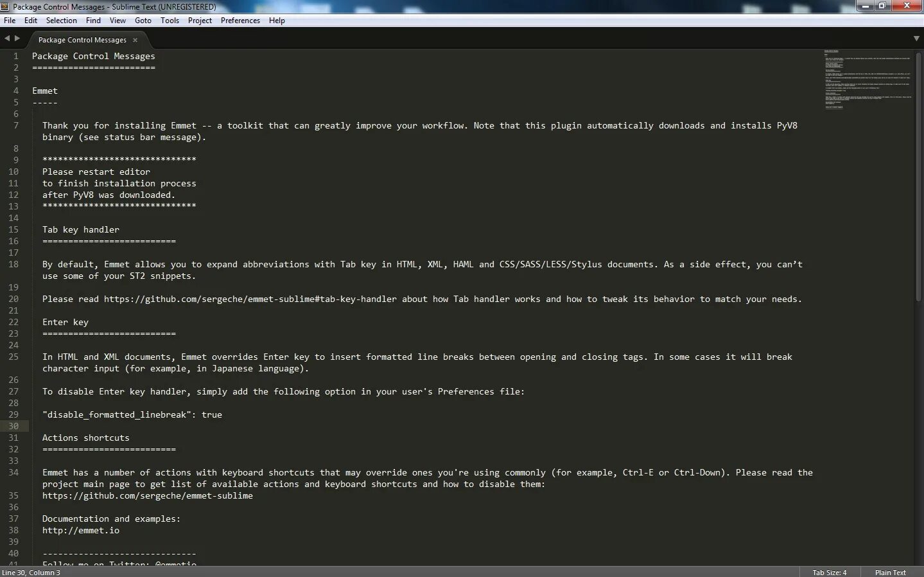Viewport: 924px width, 577px height.
Task: Click the vertical scrollbar thumb
Action: click(919, 177)
